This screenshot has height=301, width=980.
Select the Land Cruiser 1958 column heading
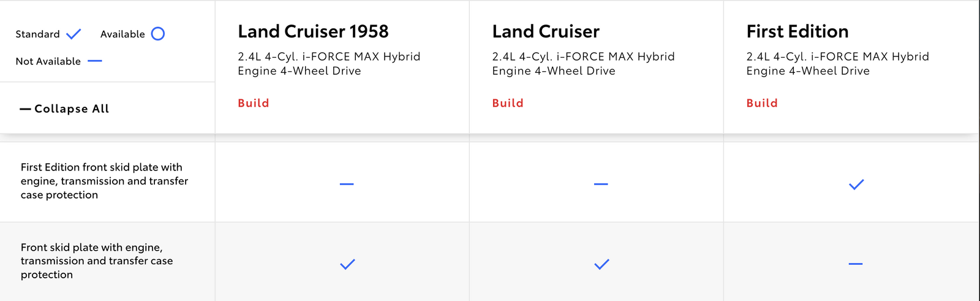(313, 31)
